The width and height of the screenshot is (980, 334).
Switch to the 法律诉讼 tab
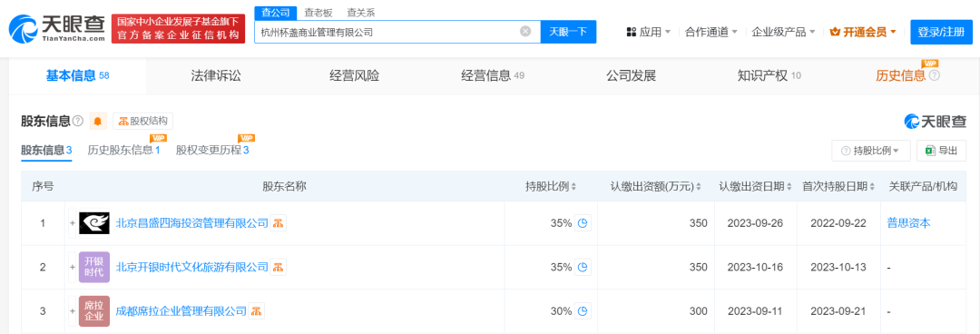[216, 75]
